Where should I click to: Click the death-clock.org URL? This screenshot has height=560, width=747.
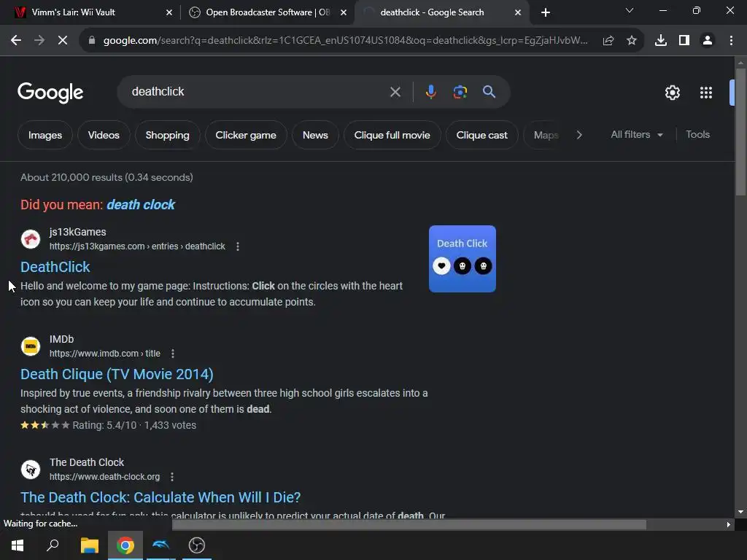point(105,477)
